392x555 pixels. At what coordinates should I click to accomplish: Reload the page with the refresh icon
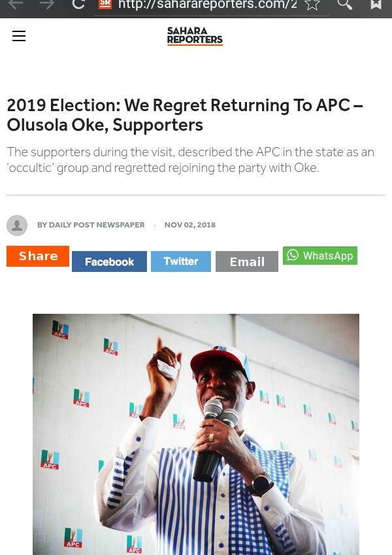pos(78,5)
